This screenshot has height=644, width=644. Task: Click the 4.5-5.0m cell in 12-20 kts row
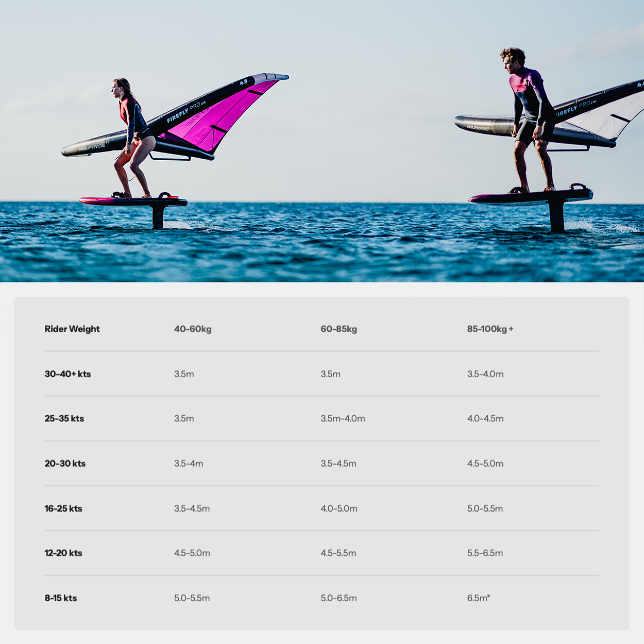click(x=192, y=553)
